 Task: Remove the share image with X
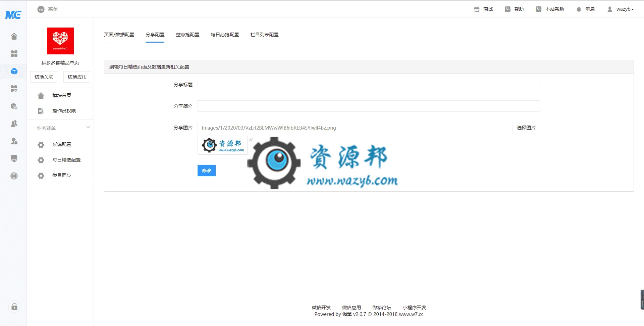click(251, 140)
